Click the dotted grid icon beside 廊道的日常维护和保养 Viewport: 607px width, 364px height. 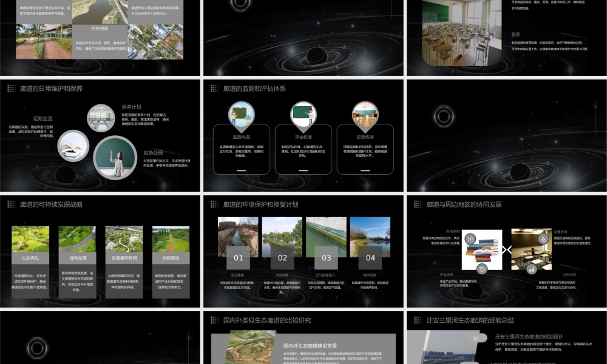pyautogui.click(x=11, y=89)
